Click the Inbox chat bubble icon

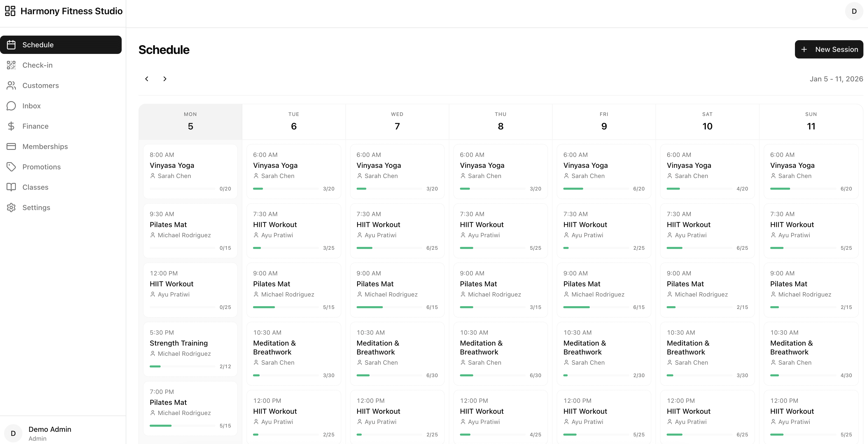click(x=11, y=106)
